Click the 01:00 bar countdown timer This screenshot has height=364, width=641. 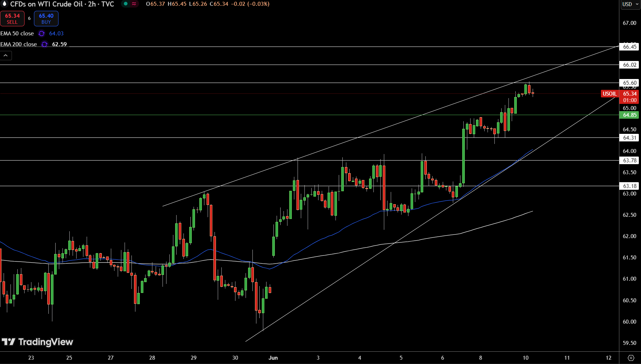pyautogui.click(x=629, y=100)
